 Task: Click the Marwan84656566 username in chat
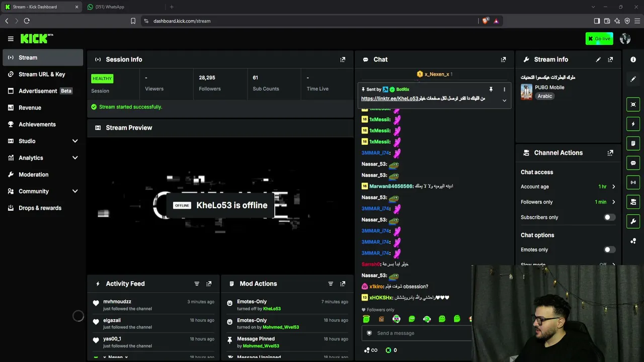pyautogui.click(x=391, y=187)
